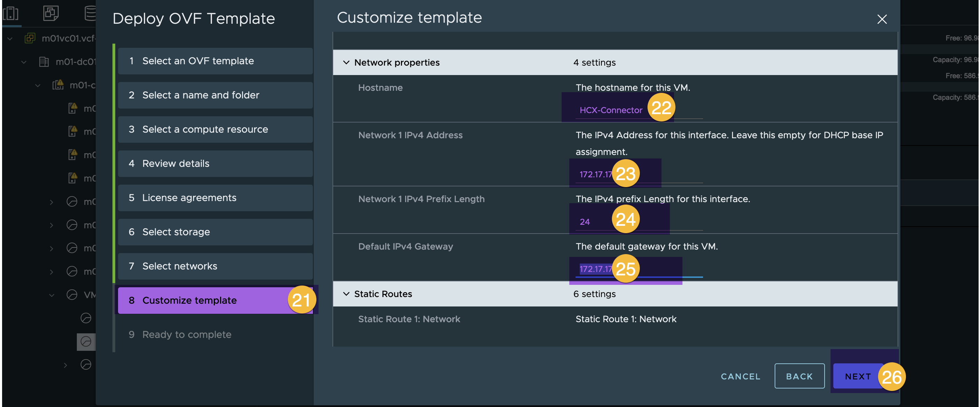Click the 'Network 1 IPv4 Prefix Length' label
The width and height of the screenshot is (980, 407).
[x=421, y=199]
